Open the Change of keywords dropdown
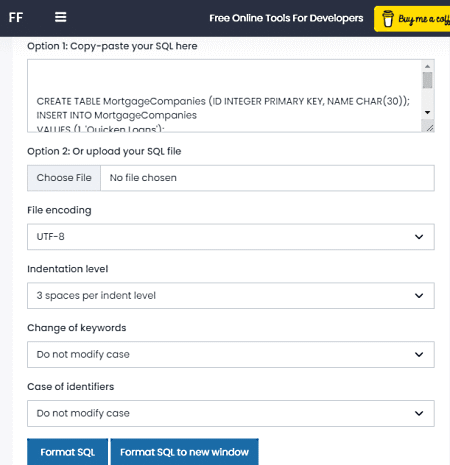The height and width of the screenshot is (465, 450). pos(231,354)
